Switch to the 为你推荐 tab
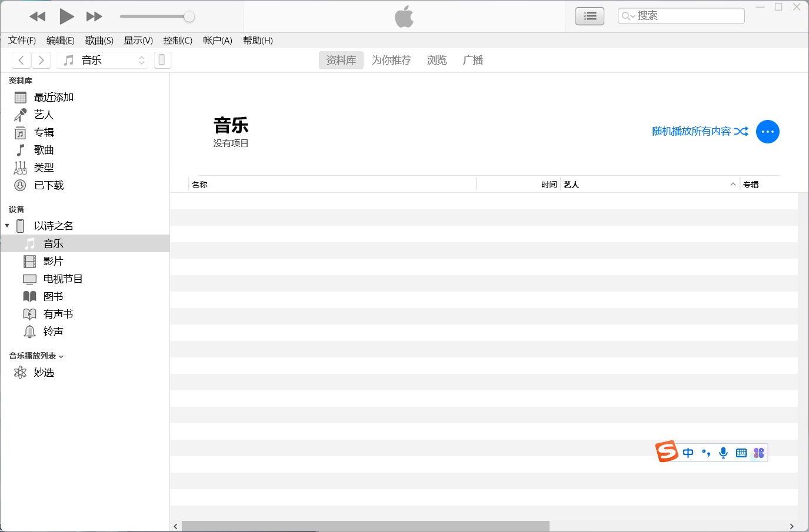This screenshot has height=532, width=809. 391,60
